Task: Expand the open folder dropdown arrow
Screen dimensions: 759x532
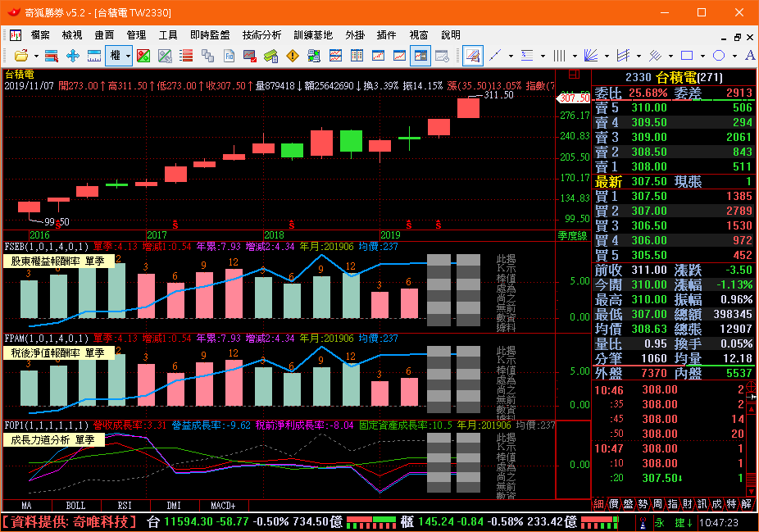Action: [x=36, y=57]
